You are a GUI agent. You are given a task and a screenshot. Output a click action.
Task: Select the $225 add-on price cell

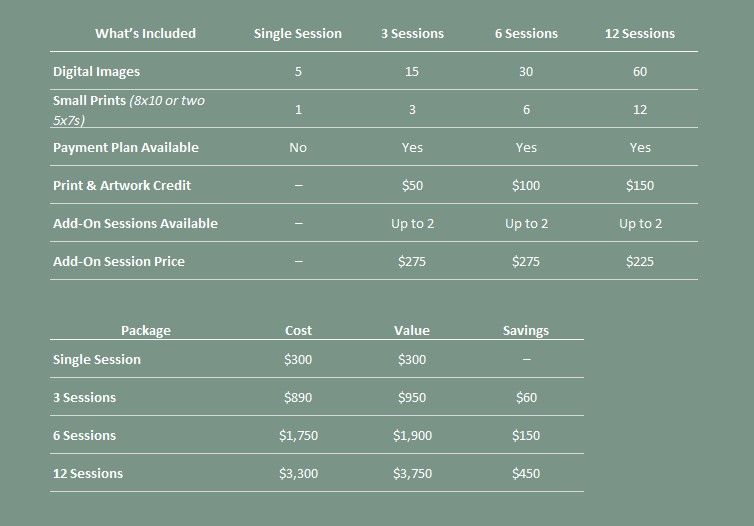coord(640,262)
